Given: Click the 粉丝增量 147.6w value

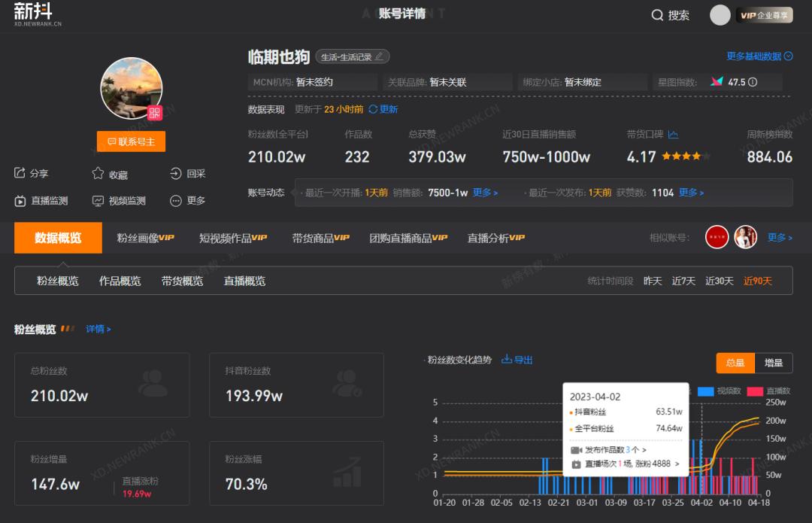Looking at the screenshot, I should click(x=55, y=484).
